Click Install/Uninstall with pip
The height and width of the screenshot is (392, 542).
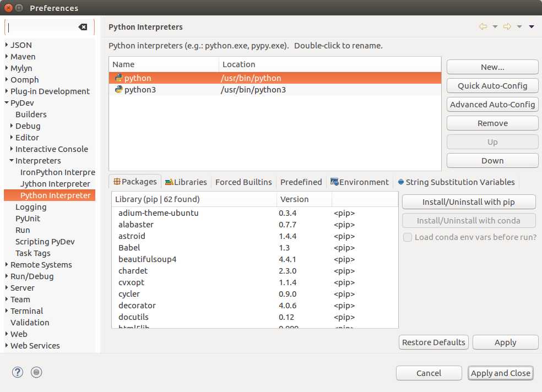tap(469, 202)
